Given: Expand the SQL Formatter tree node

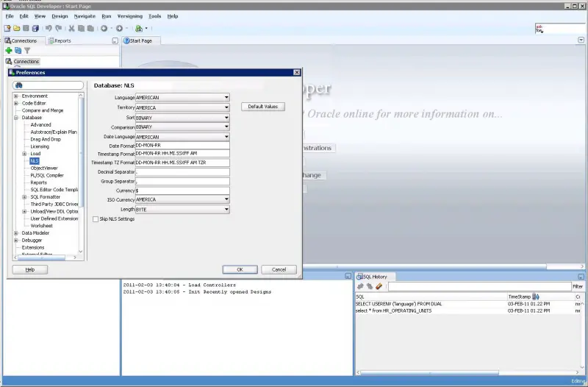Looking at the screenshot, I should coord(24,197).
